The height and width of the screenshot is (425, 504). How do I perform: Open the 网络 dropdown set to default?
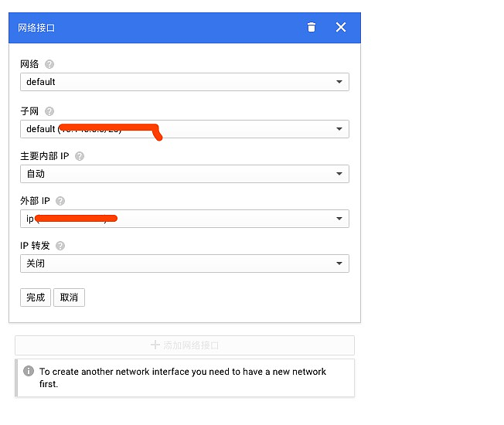(184, 82)
